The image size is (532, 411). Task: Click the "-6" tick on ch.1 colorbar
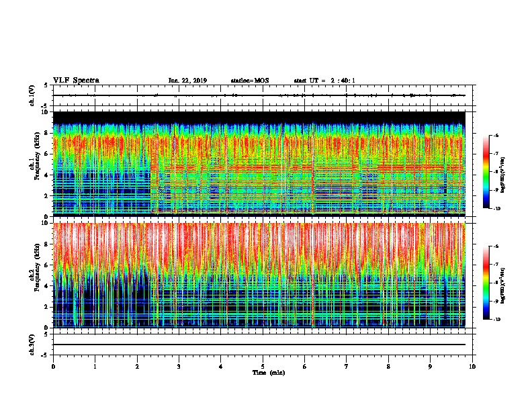pos(496,136)
